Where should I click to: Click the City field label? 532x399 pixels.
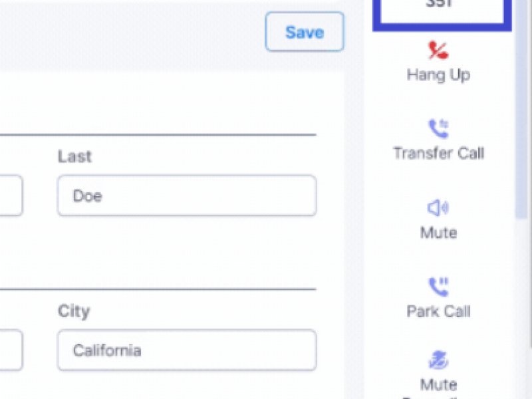coord(74,311)
